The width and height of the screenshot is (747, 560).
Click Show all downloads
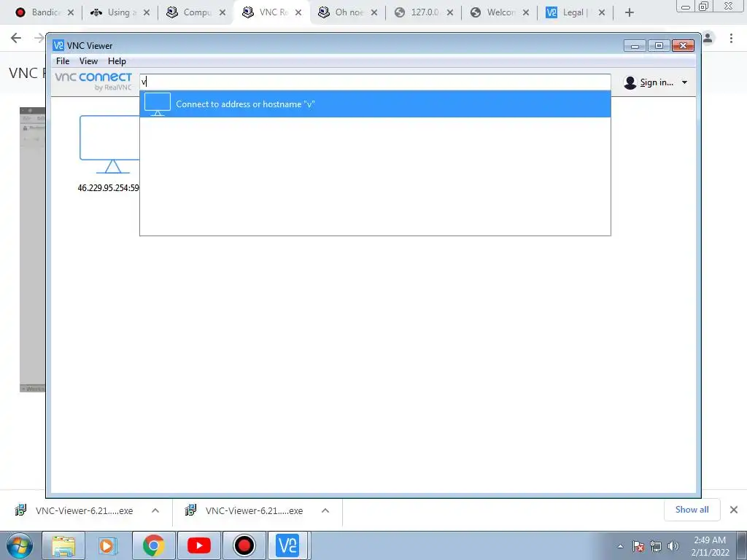tap(692, 510)
